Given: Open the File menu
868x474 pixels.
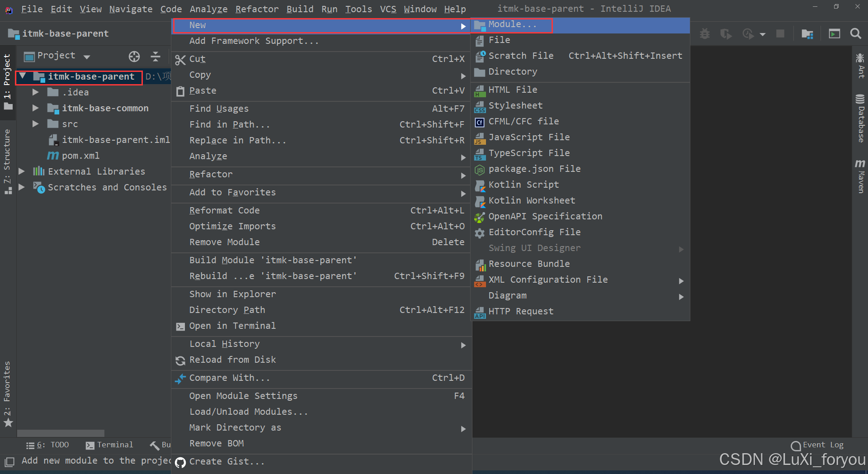Looking at the screenshot, I should coord(32,9).
